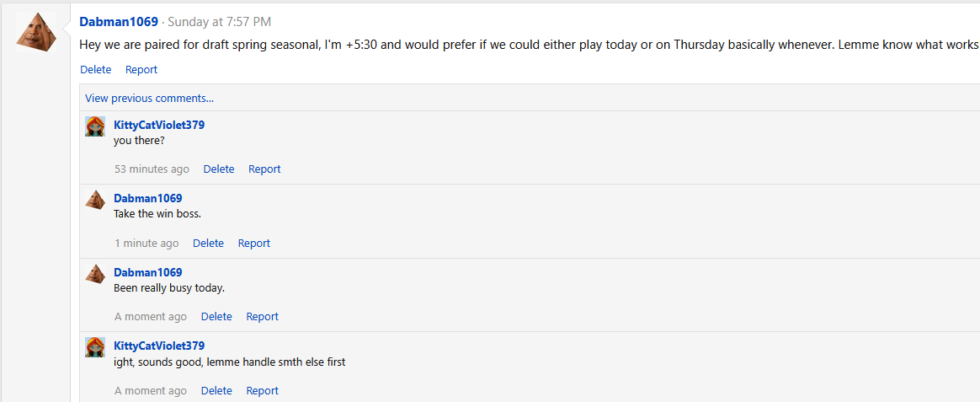Click Dabman1069's avatar beside 'Take the win boss.'
The width and height of the screenshot is (980, 402).
click(95, 200)
